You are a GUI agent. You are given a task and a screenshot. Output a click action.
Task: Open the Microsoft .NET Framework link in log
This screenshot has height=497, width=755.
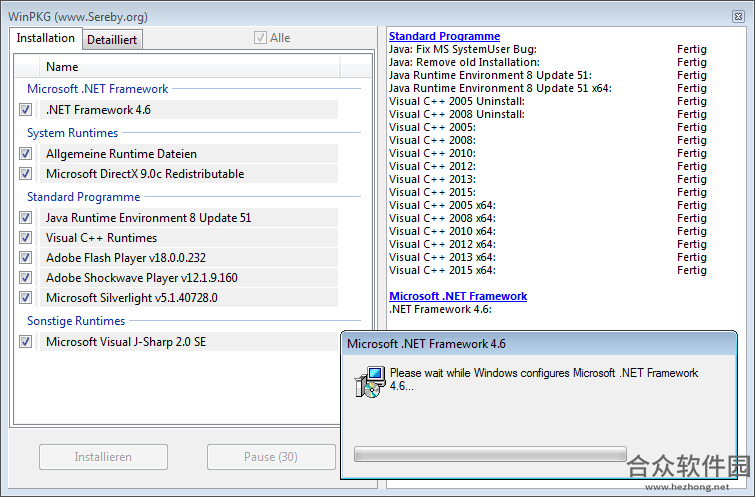point(458,296)
